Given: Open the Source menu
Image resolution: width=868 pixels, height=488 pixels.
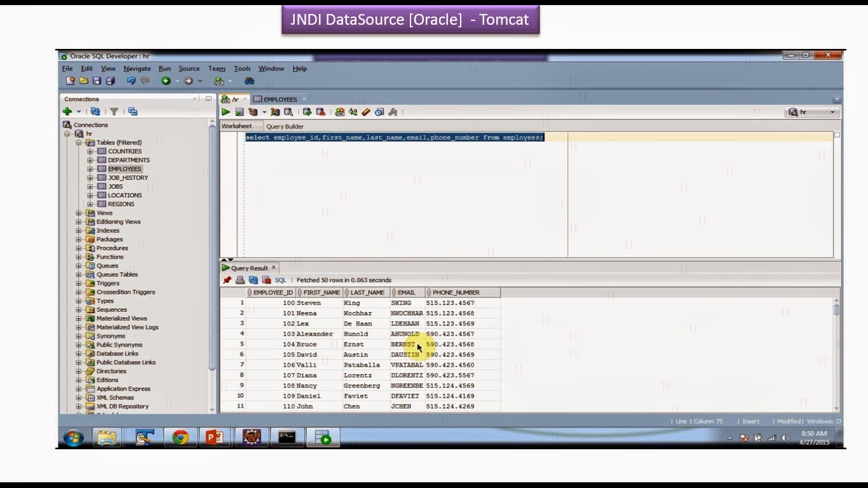Looking at the screenshot, I should pos(189,69).
